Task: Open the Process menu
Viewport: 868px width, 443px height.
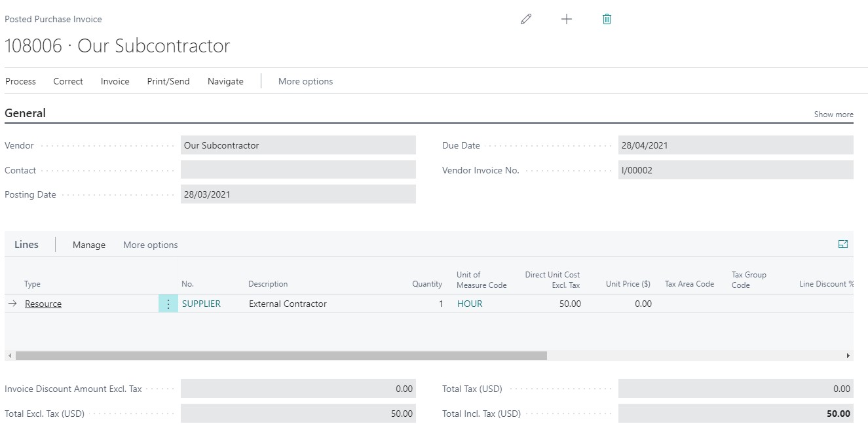Action: [x=20, y=81]
